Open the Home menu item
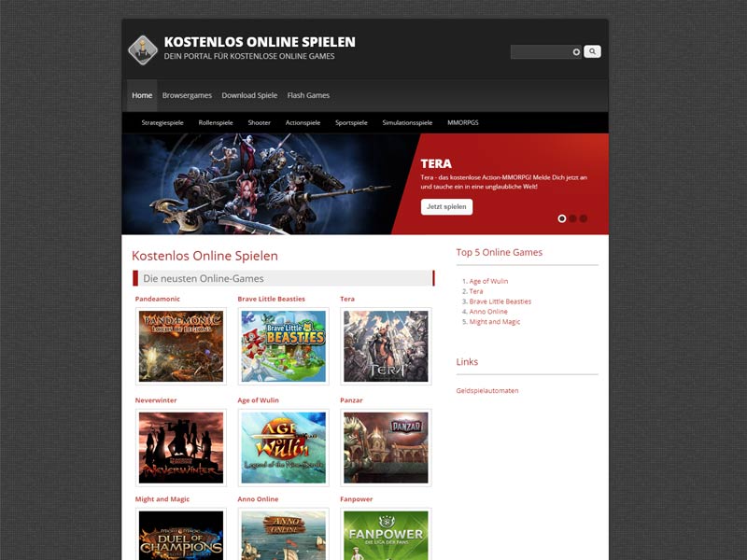Viewport: 747px width, 560px height. [142, 95]
